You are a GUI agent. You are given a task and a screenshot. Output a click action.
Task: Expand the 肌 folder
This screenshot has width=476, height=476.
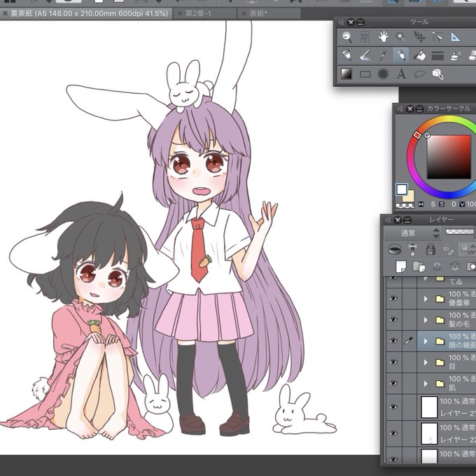pos(426,384)
